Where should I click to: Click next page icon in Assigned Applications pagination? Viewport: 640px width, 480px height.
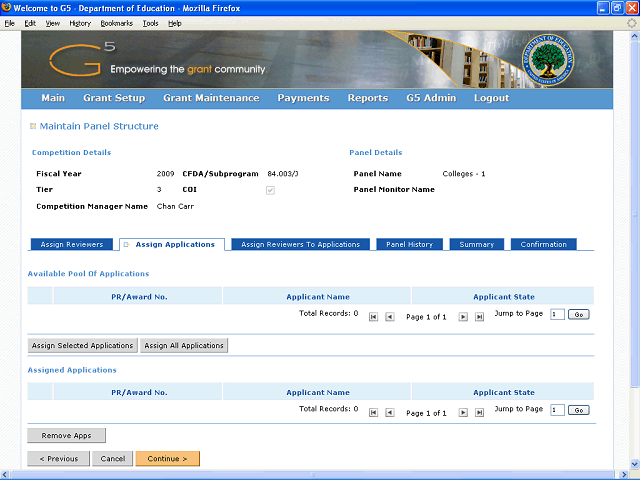463,412
